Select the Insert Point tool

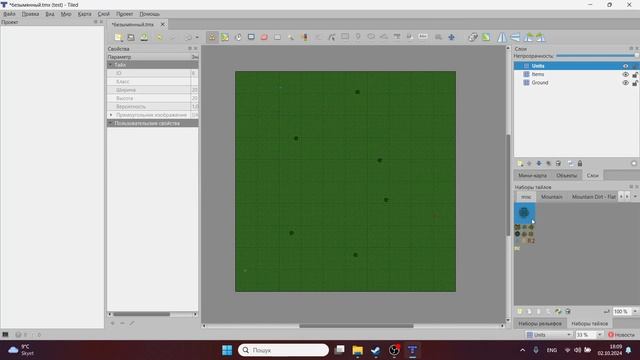358,37
